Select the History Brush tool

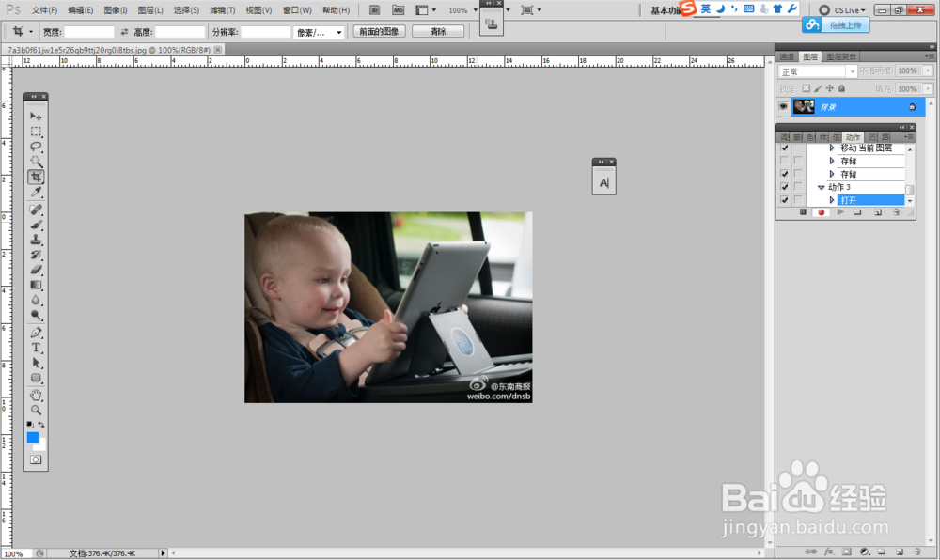click(x=36, y=255)
